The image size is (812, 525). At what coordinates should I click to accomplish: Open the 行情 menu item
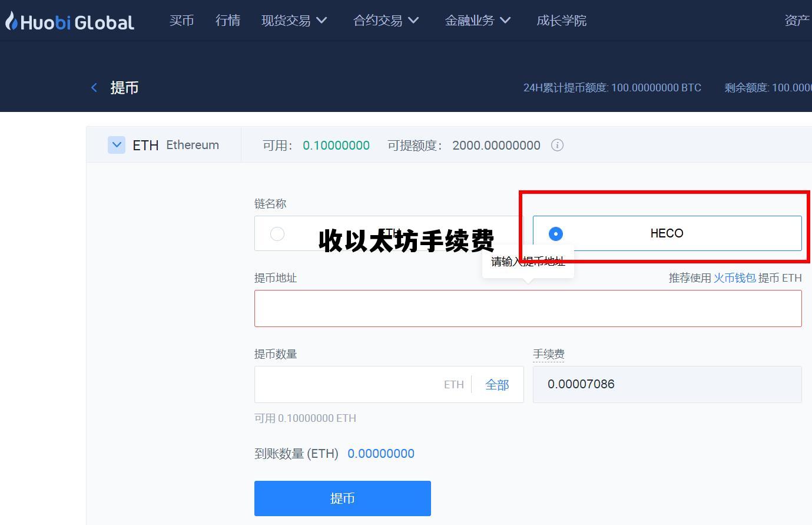228,20
